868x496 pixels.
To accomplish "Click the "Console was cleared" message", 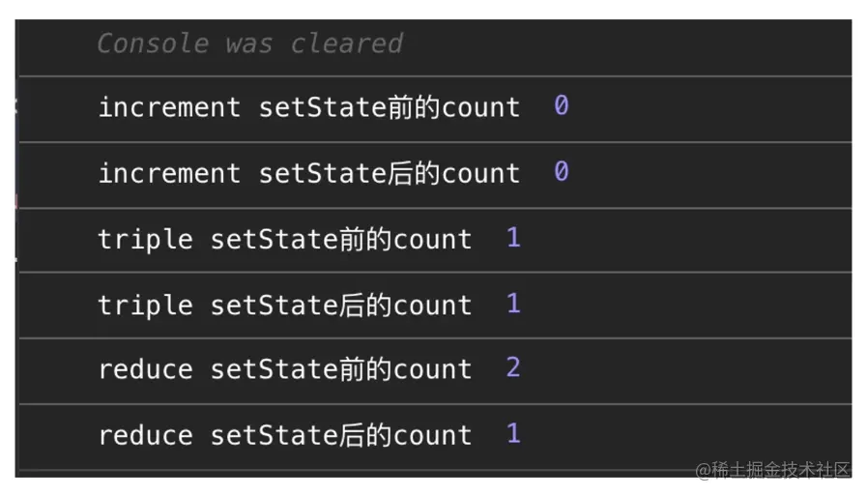I will [249, 44].
